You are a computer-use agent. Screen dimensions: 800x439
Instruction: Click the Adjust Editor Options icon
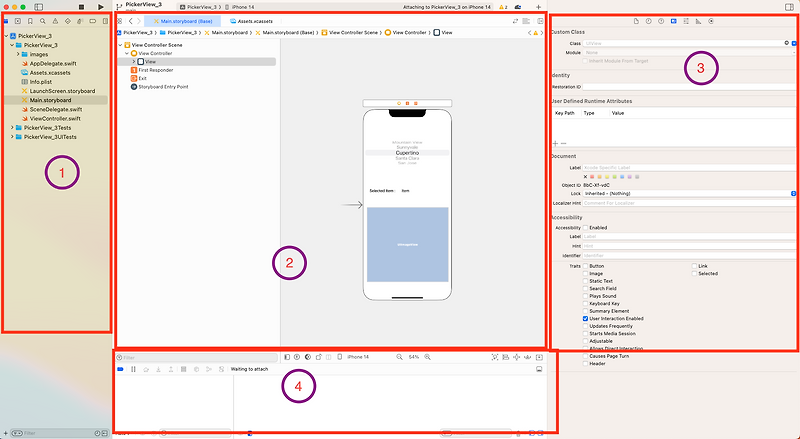coord(526,21)
